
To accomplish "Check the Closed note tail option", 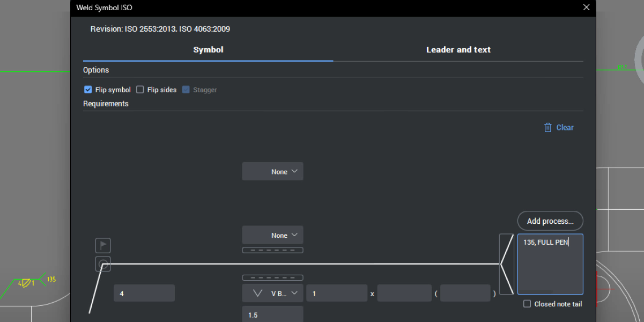I will [527, 304].
